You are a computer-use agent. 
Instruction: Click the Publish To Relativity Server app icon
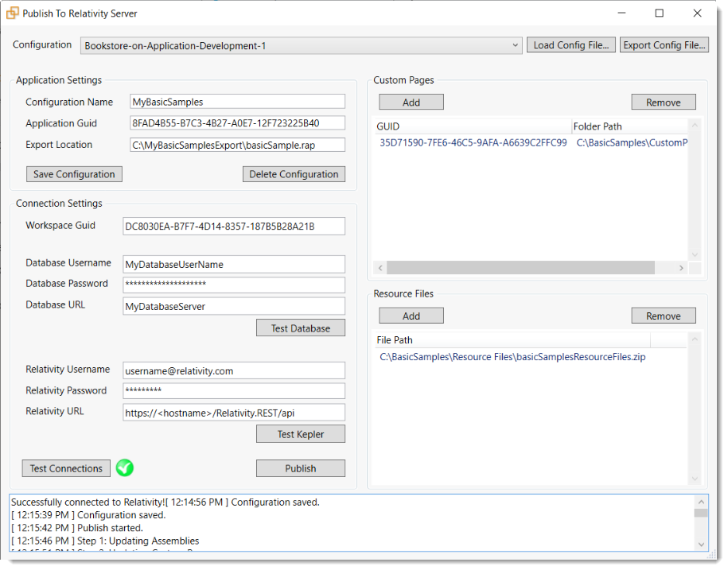pyautogui.click(x=13, y=13)
